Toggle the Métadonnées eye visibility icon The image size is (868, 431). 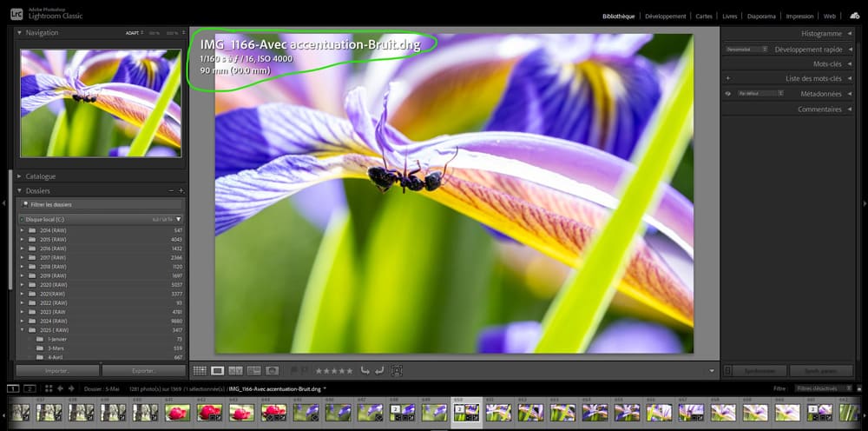[728, 94]
